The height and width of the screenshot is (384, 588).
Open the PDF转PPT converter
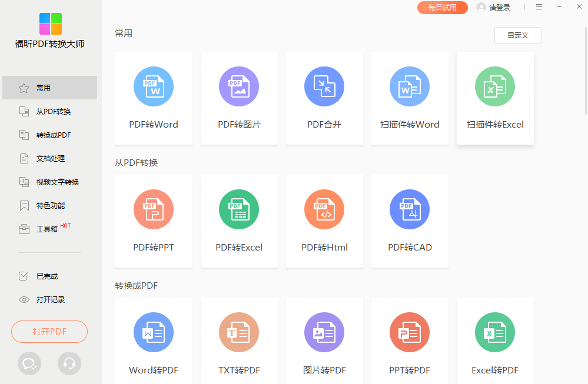coord(154,209)
